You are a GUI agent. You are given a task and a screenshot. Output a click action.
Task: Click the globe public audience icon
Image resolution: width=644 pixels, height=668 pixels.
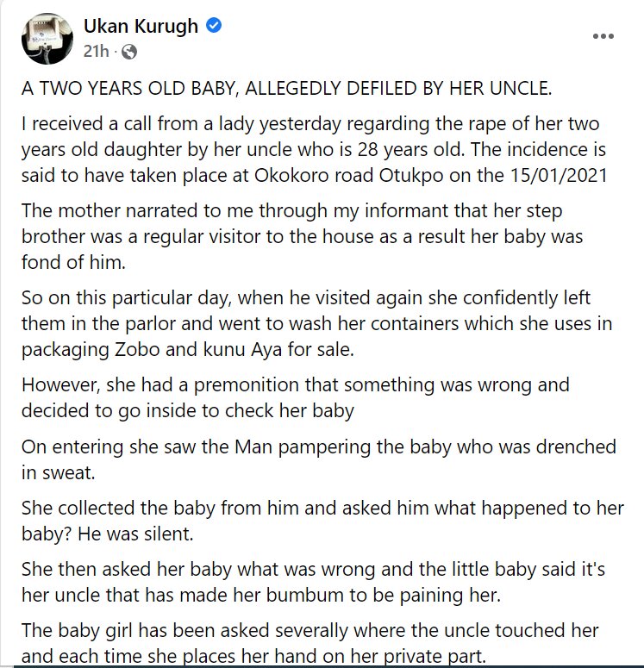(x=129, y=52)
